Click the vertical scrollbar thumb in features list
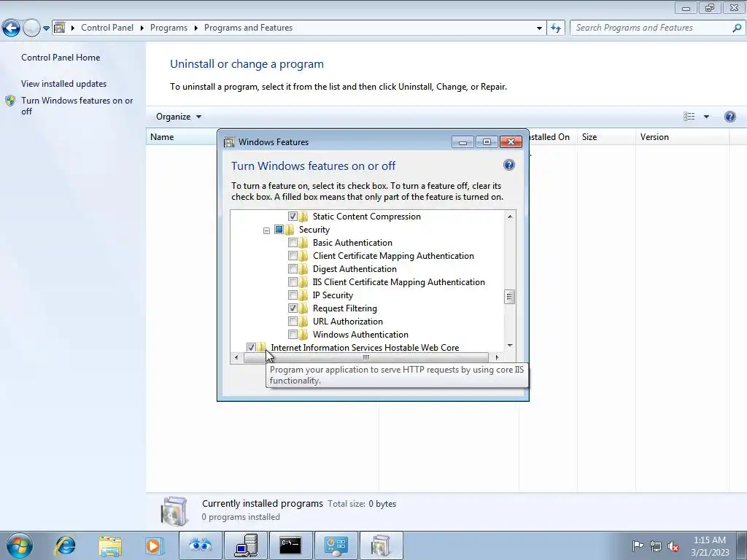This screenshot has height=560, width=747. click(x=510, y=297)
